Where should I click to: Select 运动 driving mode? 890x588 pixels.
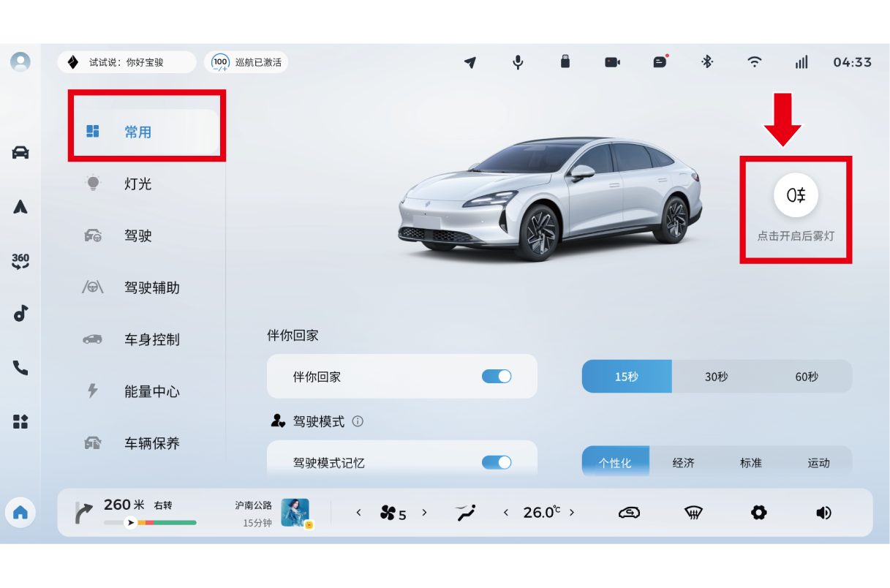818,462
